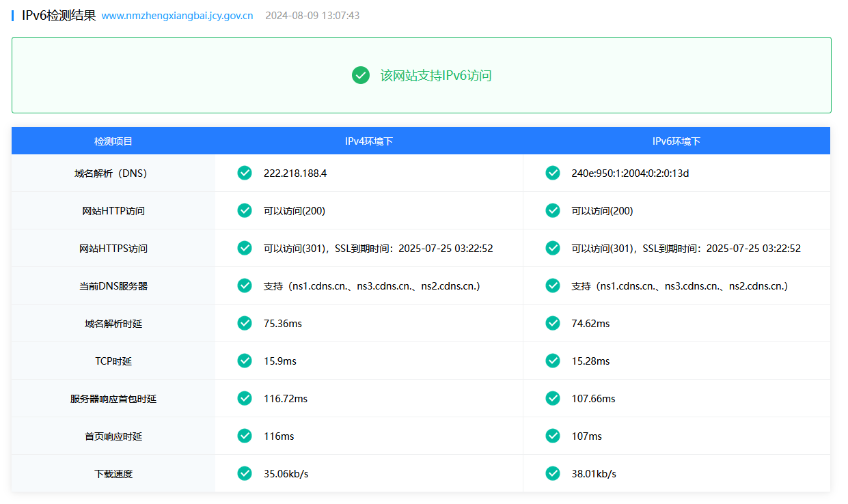Click the IPv4 可以访问(200) HTTP result

click(x=295, y=211)
